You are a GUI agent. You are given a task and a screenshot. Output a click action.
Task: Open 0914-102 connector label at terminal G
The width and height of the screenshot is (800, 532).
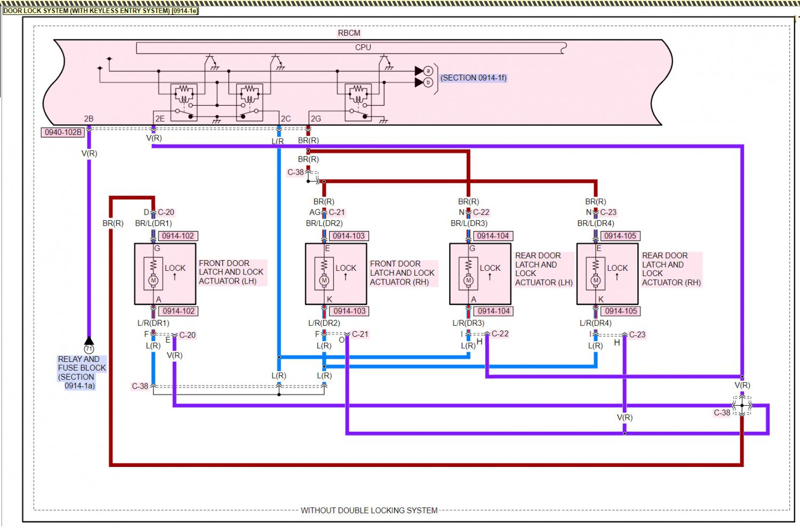178,236
